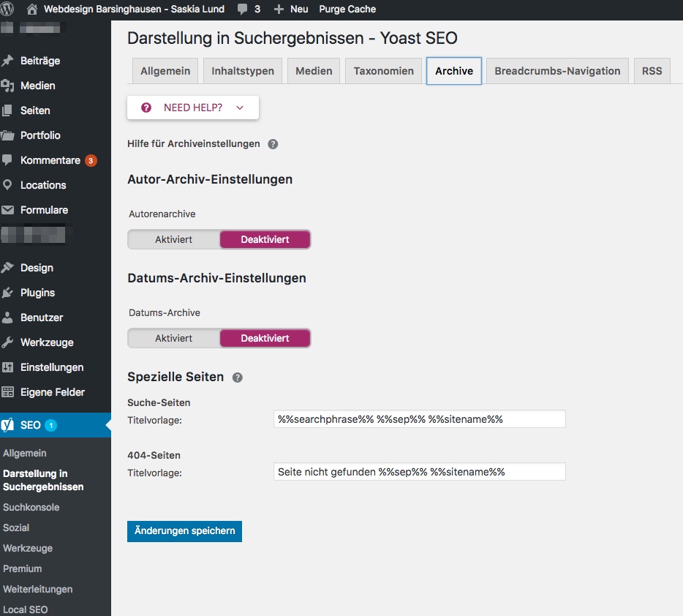Open Local SEO in SEO submenu
Viewport: 683px width, 616px height.
[x=26, y=609]
